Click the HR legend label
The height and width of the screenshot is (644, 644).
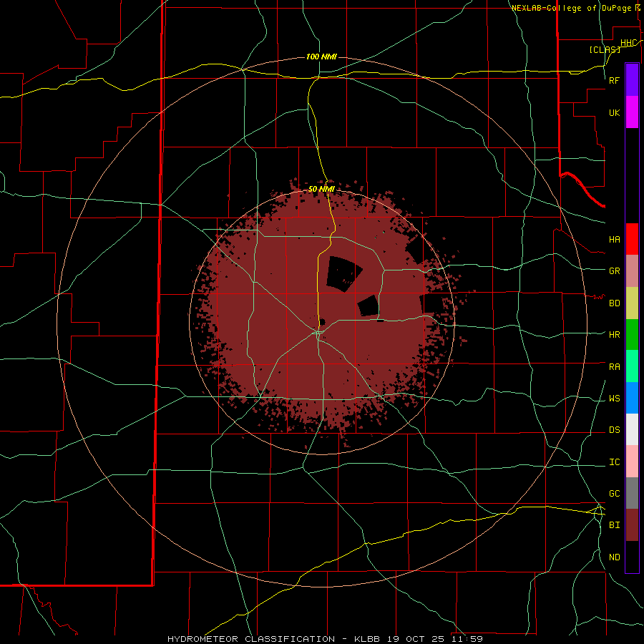[615, 335]
